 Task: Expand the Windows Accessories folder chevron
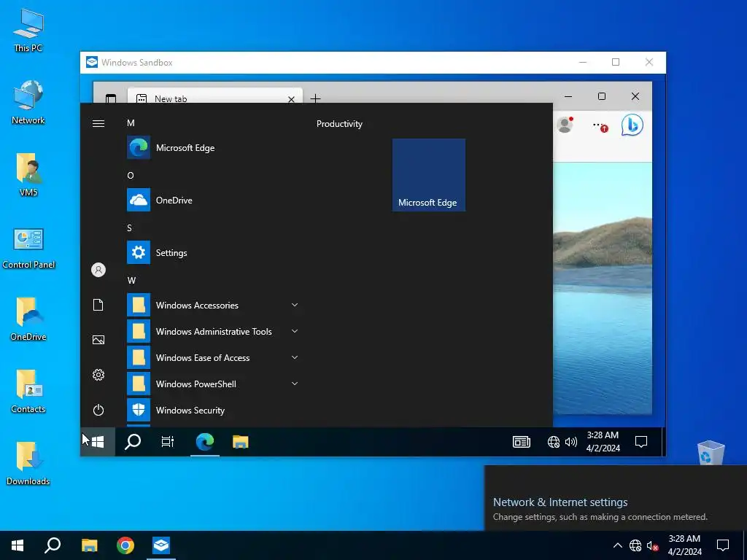tap(295, 305)
